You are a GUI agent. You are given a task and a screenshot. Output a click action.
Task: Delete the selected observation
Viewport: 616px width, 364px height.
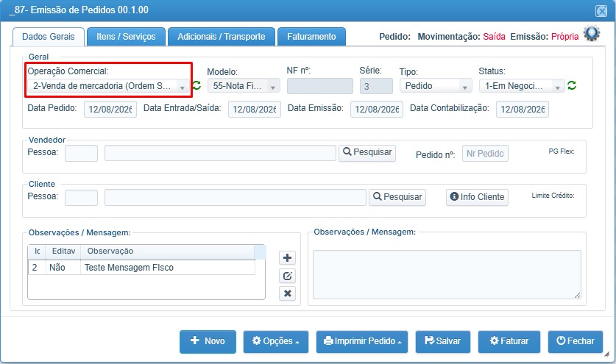(287, 293)
